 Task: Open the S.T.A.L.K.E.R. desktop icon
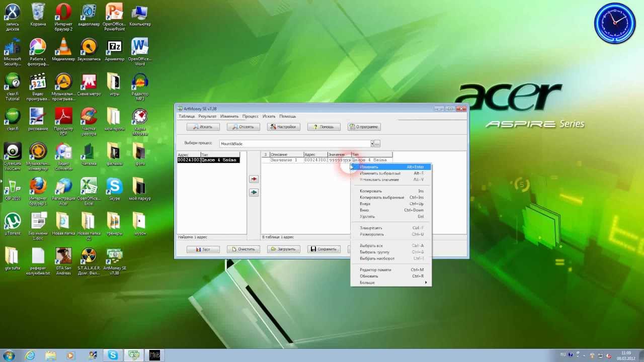click(89, 261)
